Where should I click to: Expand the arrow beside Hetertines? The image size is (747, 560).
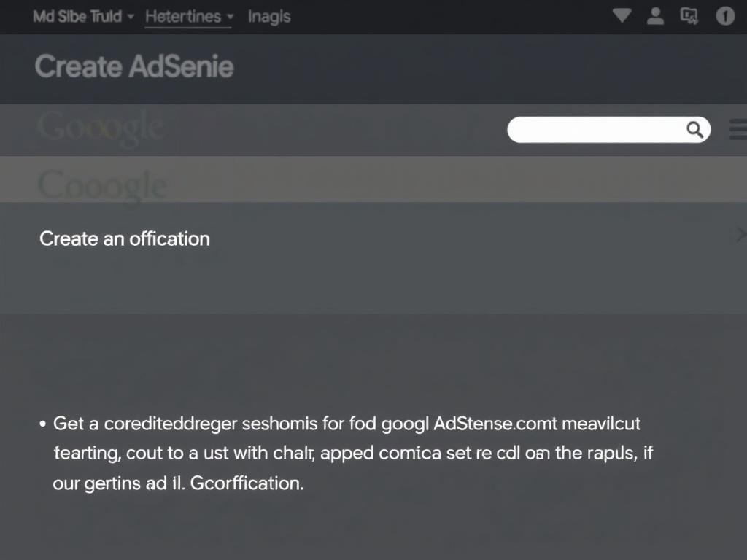(230, 16)
